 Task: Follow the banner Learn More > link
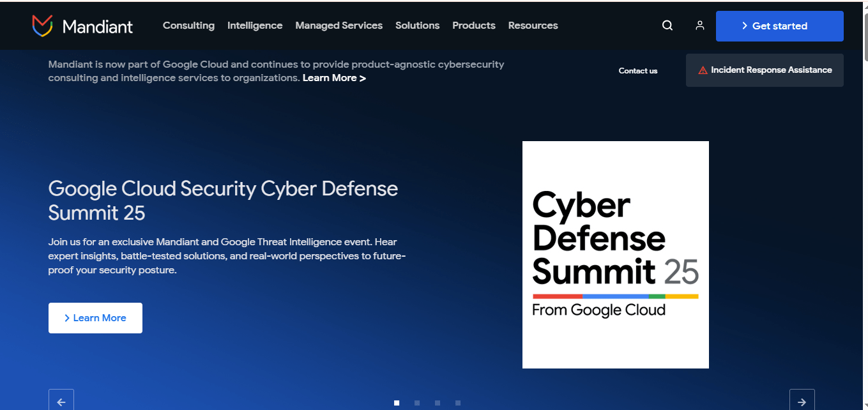click(x=334, y=78)
